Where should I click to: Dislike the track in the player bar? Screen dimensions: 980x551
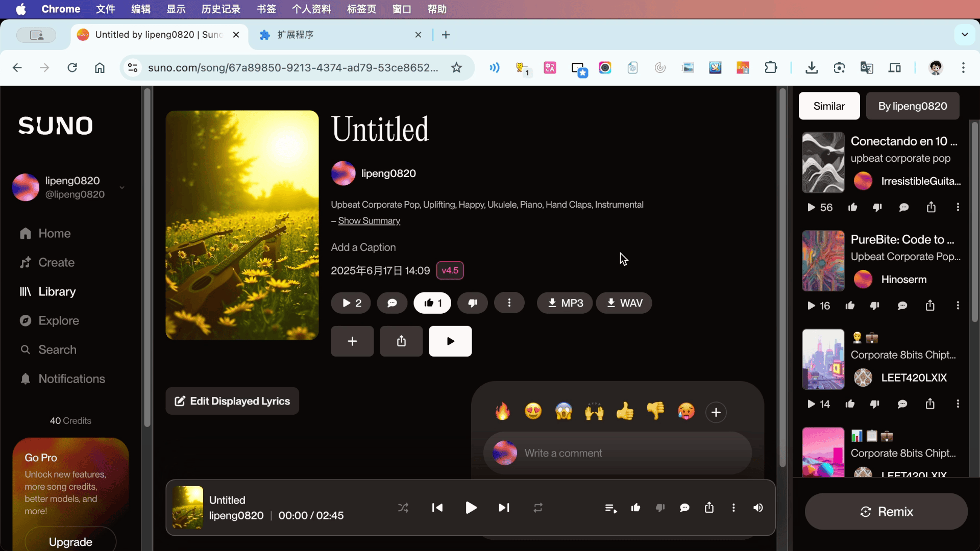pos(660,508)
